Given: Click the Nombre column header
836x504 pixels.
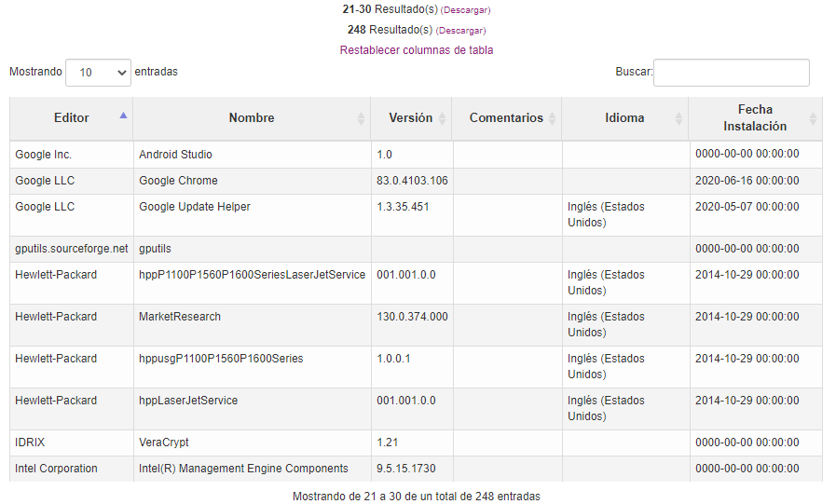Looking at the screenshot, I should pos(252,118).
